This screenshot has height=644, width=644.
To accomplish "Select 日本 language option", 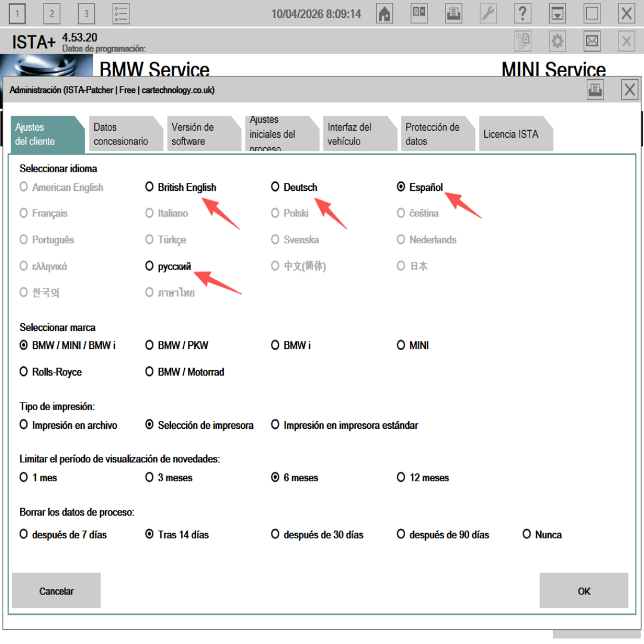I will pyautogui.click(x=412, y=266).
